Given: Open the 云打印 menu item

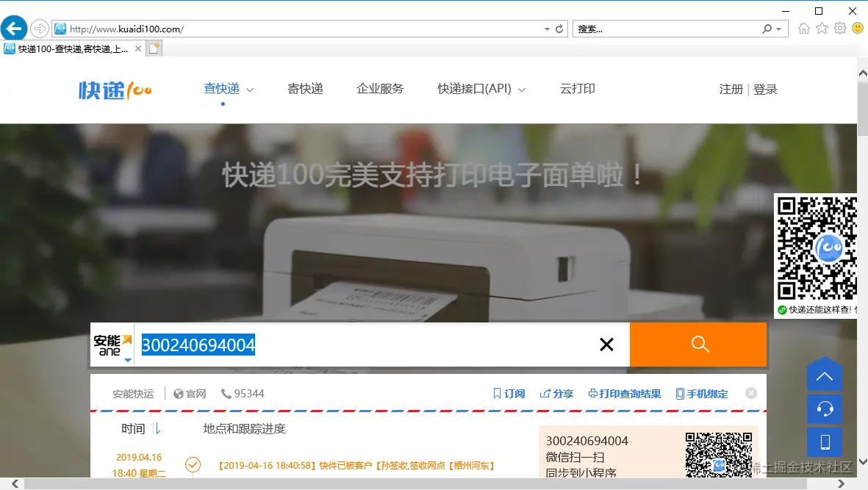Looking at the screenshot, I should pyautogui.click(x=578, y=88).
